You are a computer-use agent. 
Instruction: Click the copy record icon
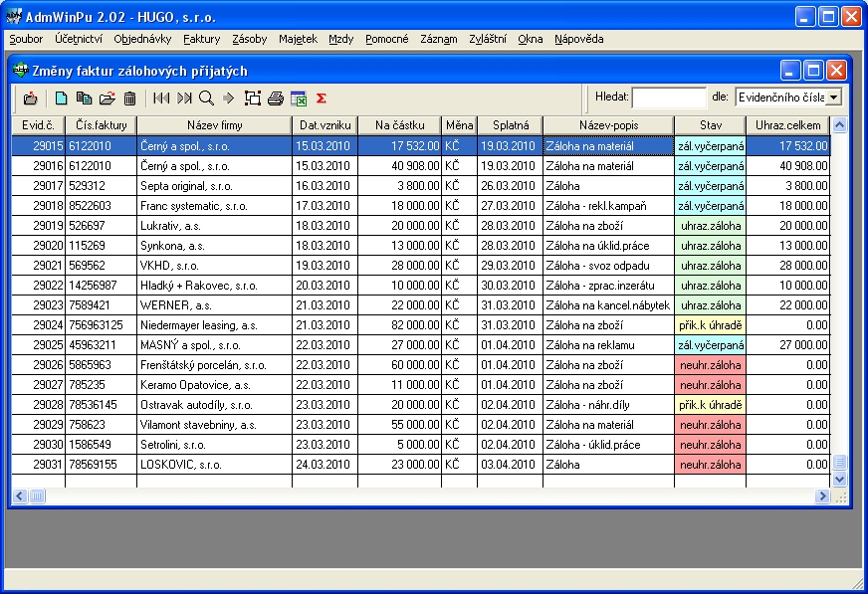[x=84, y=98]
